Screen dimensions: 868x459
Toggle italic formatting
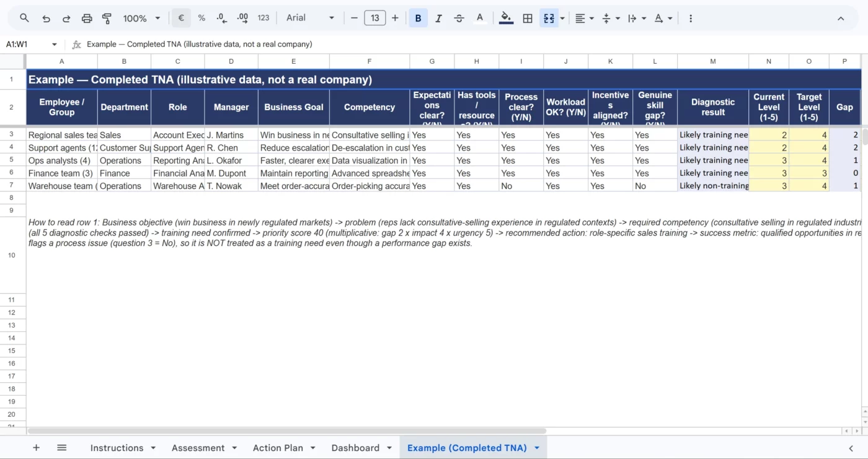click(438, 19)
